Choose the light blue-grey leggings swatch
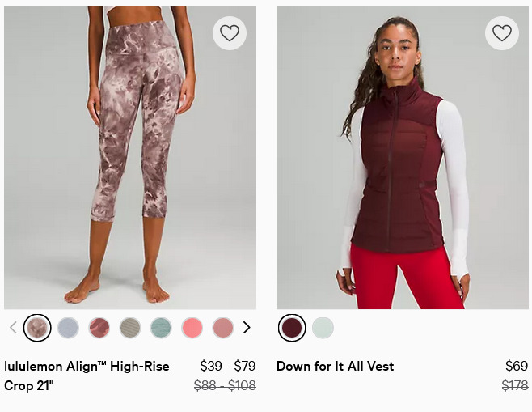Viewport: 532px width, 412px height. click(68, 328)
